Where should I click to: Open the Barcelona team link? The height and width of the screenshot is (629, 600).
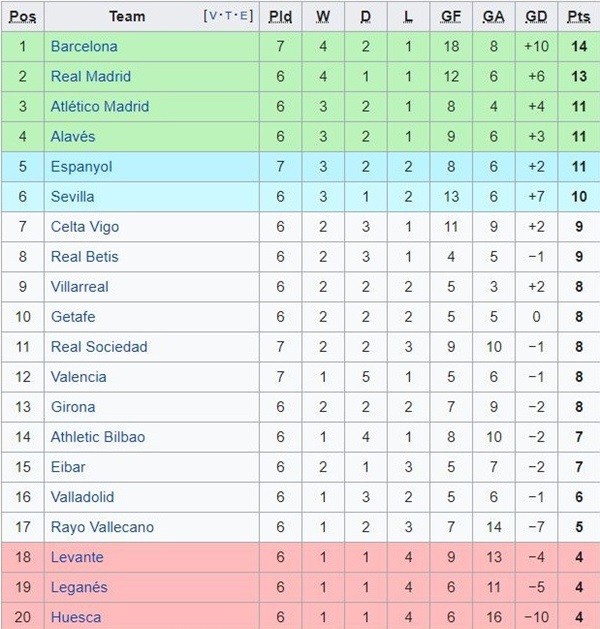tap(84, 46)
